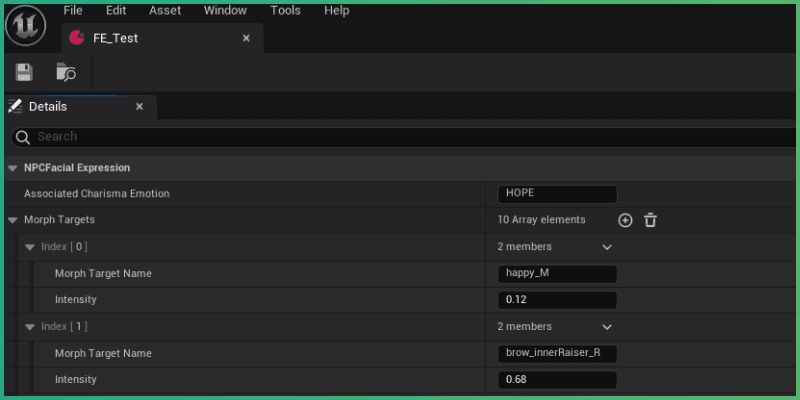800x400 pixels.
Task: Click Intensity label under Index [ 0 ]
Action: pos(76,299)
